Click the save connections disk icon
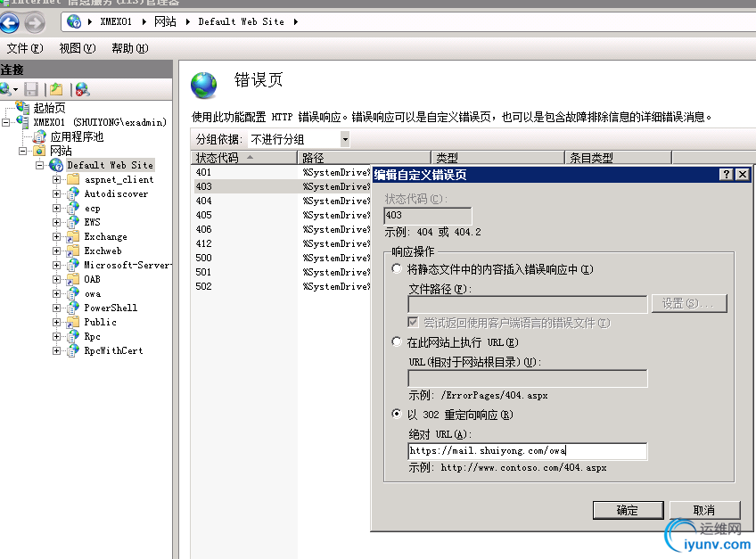 click(x=29, y=88)
